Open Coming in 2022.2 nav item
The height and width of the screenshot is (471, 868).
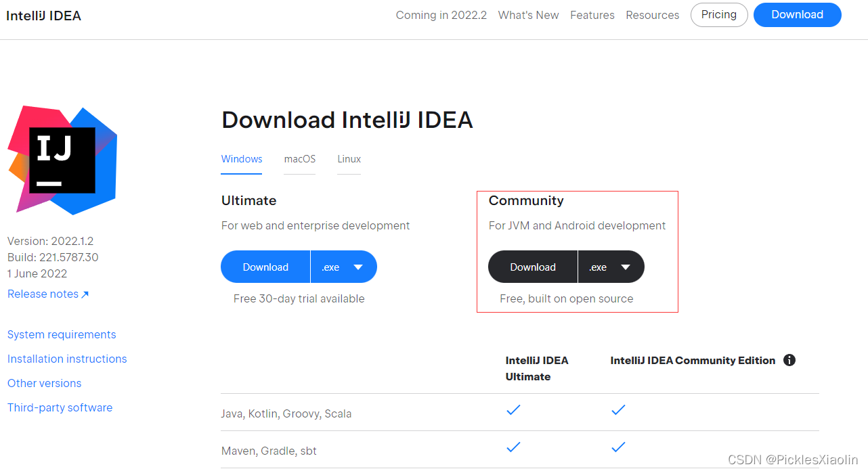point(441,15)
